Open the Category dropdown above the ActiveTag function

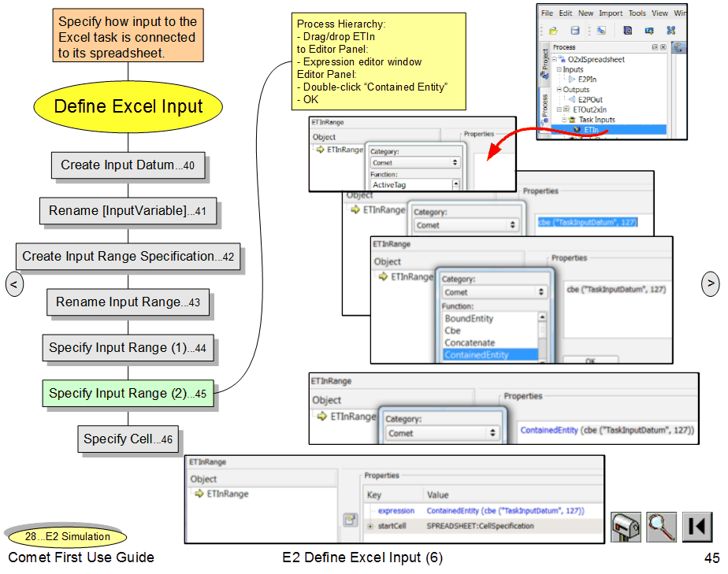pyautogui.click(x=415, y=162)
